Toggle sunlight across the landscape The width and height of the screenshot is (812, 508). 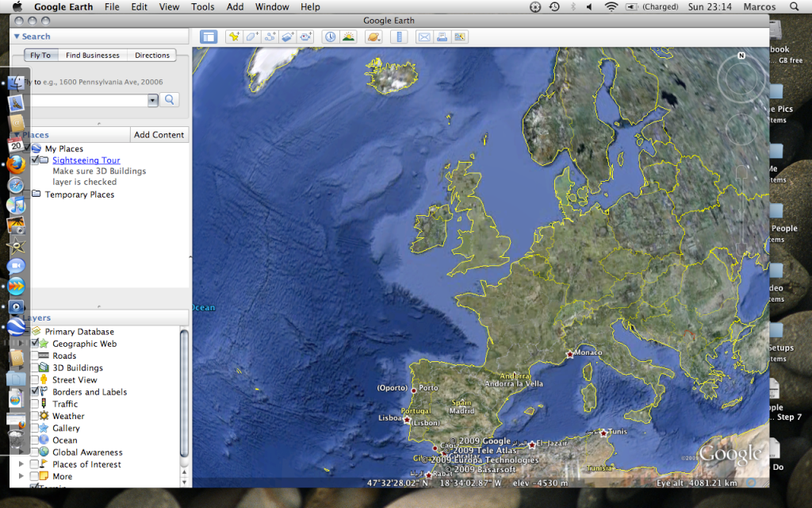pyautogui.click(x=348, y=37)
